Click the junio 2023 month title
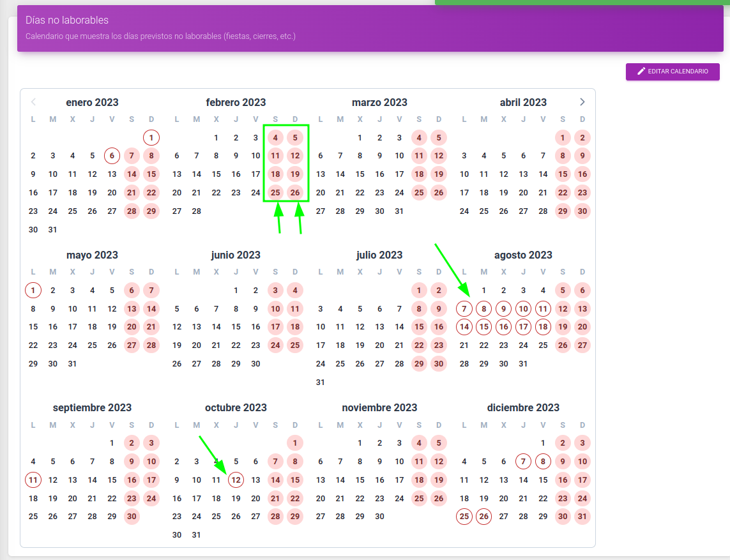 click(236, 255)
